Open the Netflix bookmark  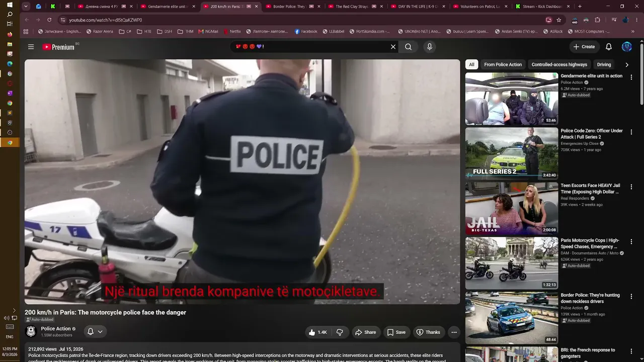tap(231, 31)
